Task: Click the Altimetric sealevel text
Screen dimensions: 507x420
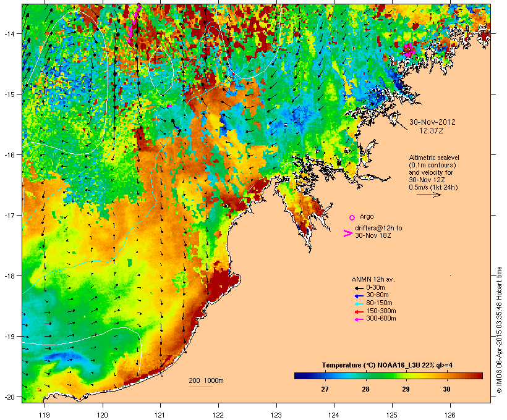Action: coord(434,157)
